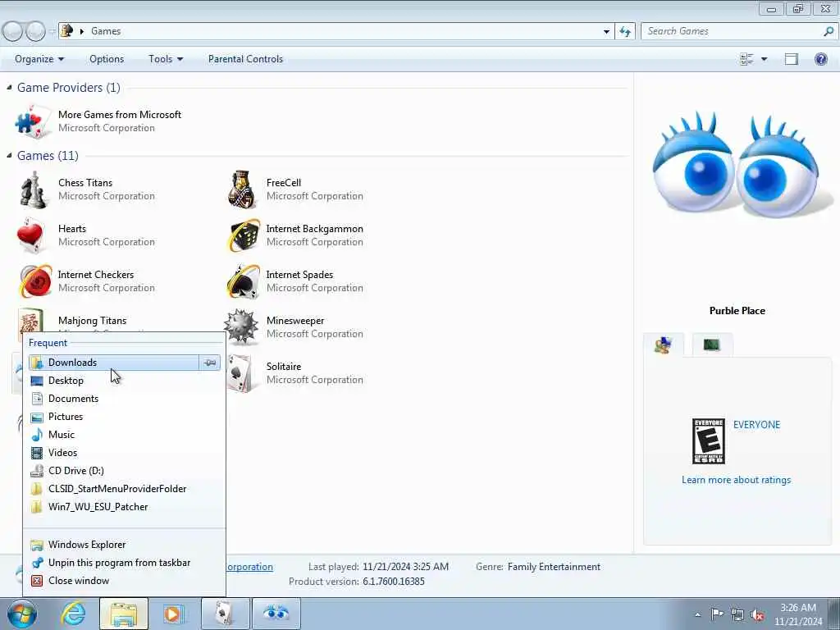840x630 pixels.
Task: Click the Back navigation button
Action: click(12, 32)
